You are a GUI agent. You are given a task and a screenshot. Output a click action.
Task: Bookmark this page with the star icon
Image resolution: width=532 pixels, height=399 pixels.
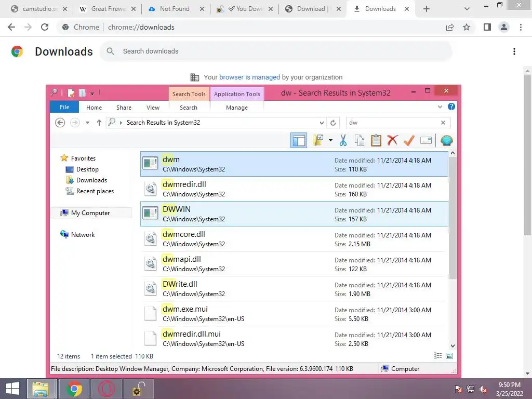click(x=467, y=27)
